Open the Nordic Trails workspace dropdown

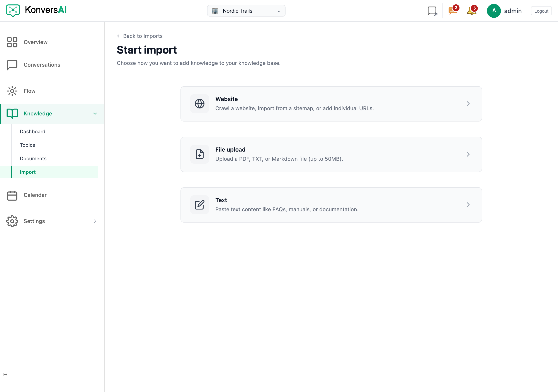[246, 11]
